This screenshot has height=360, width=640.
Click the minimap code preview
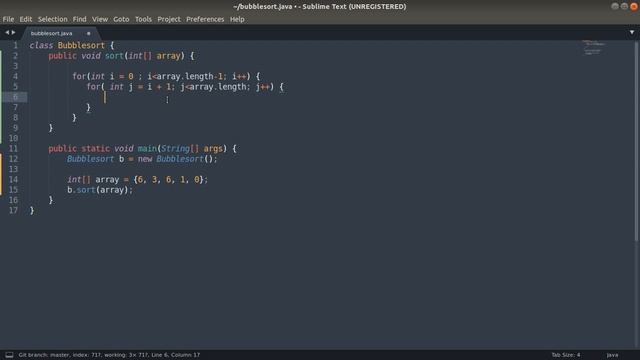tap(593, 47)
